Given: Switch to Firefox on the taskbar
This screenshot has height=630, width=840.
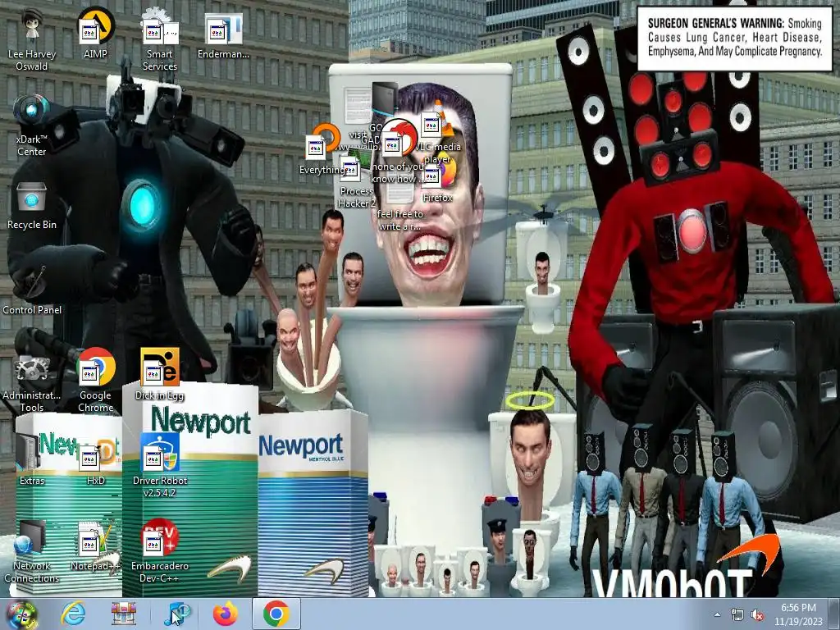Looking at the screenshot, I should (225, 614).
